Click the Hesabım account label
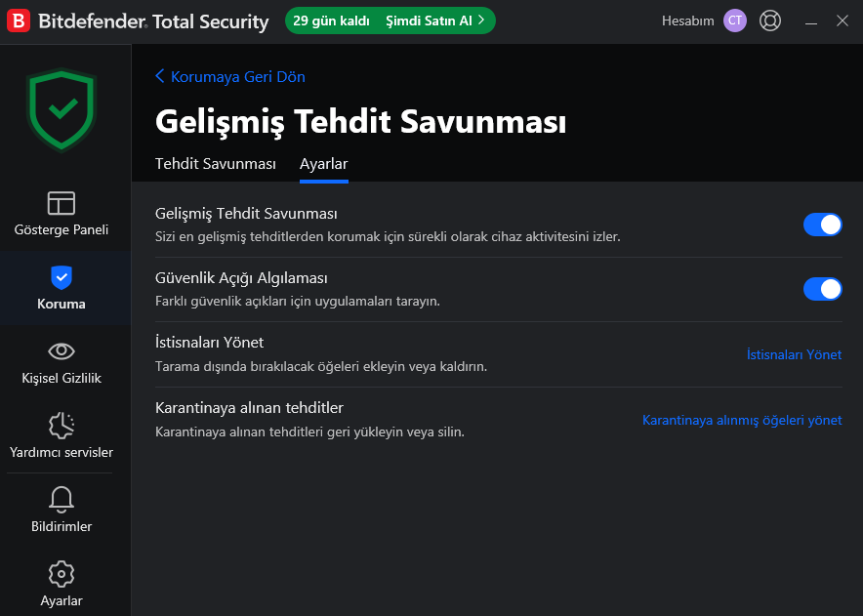This screenshot has width=863, height=616. pyautogui.click(x=687, y=21)
